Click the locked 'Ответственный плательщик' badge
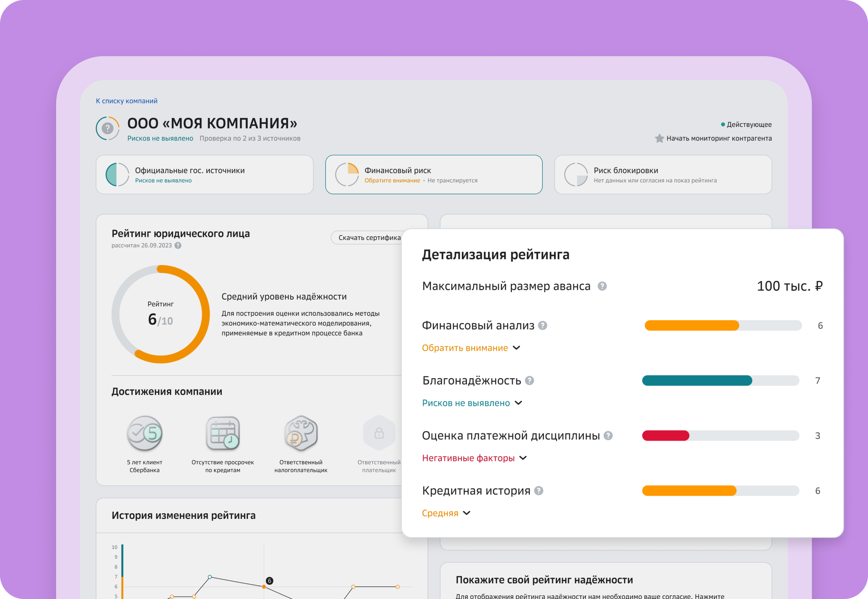 pyautogui.click(x=379, y=433)
